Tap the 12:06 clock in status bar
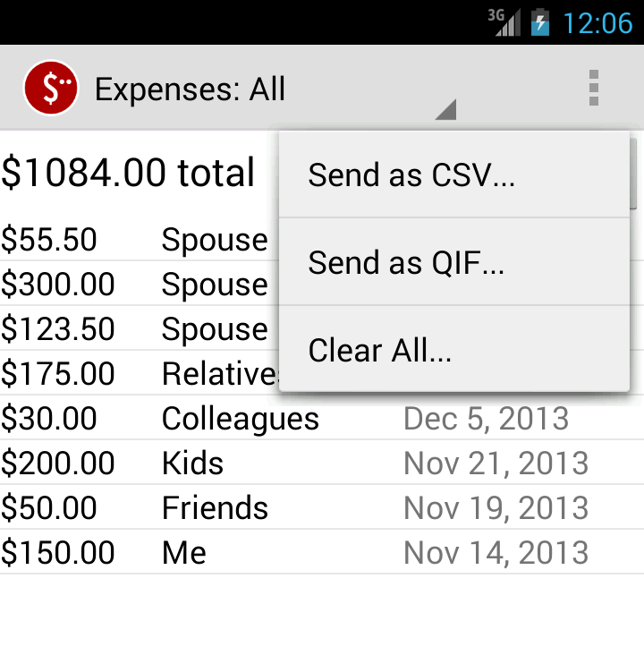This screenshot has height=655, width=644. (597, 22)
